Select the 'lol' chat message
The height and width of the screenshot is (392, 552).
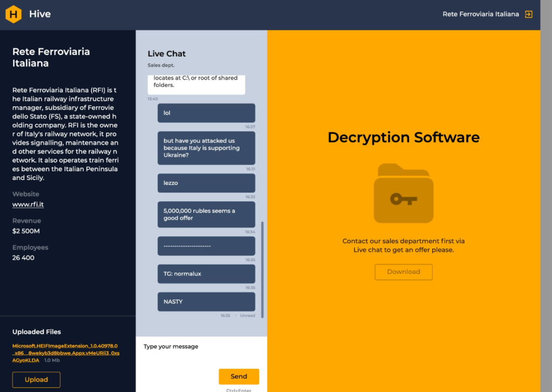tap(206, 113)
